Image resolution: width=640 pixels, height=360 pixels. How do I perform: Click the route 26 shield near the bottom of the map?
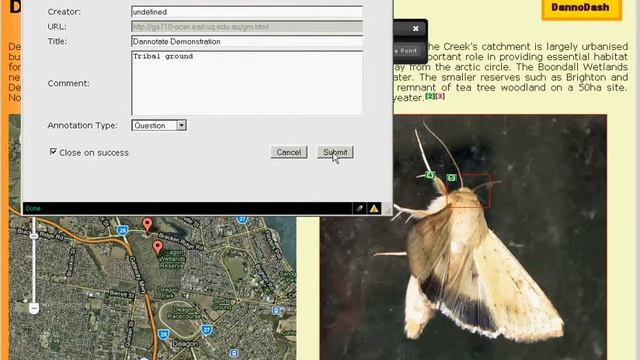(x=163, y=335)
